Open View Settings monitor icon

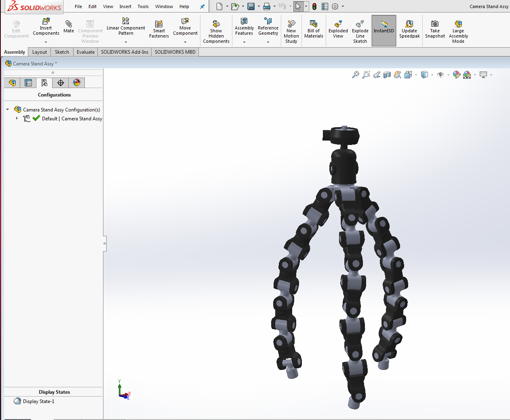(483, 75)
